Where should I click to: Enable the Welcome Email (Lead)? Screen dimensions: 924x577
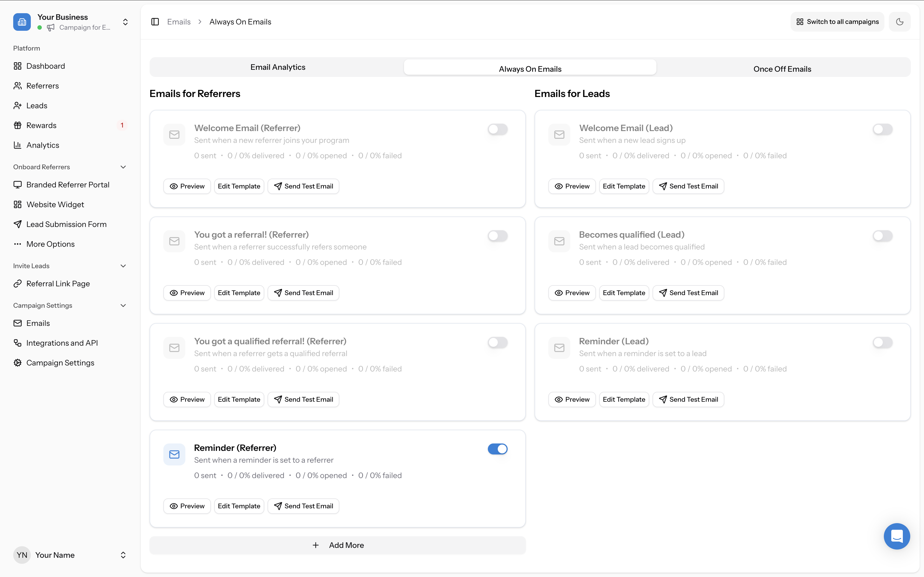[x=882, y=129]
